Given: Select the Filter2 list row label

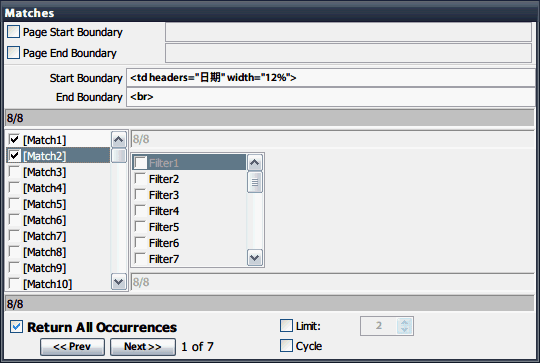Looking at the screenshot, I should pyautogui.click(x=164, y=179).
